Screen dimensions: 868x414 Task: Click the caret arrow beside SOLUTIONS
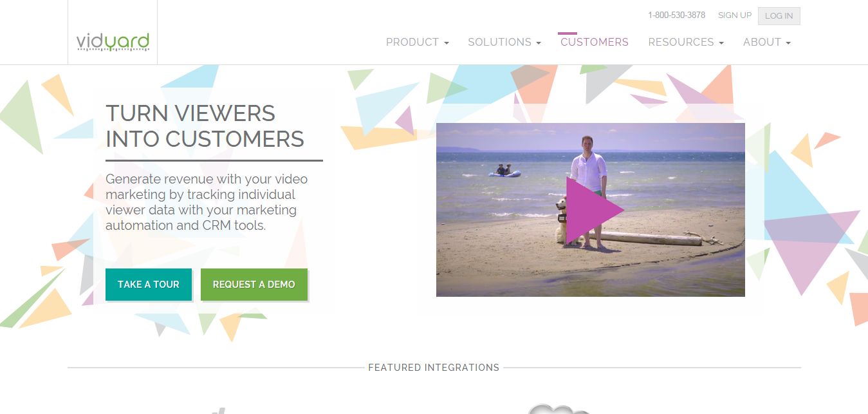(539, 43)
